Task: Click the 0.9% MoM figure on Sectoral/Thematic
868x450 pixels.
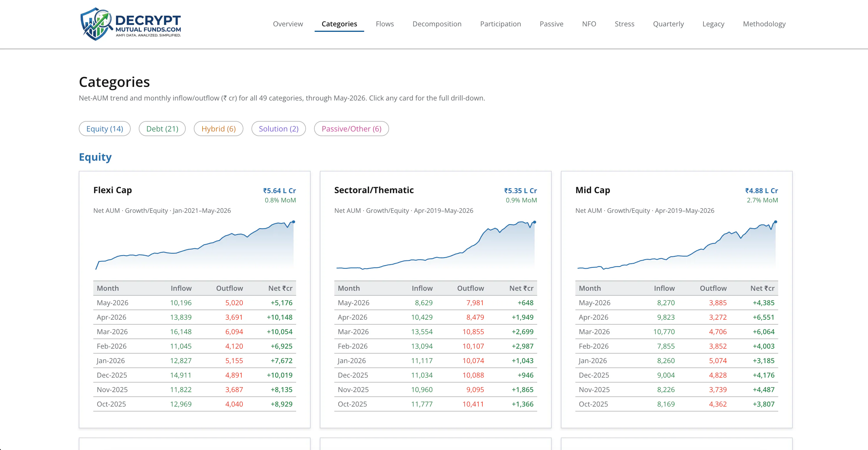Action: tap(521, 200)
